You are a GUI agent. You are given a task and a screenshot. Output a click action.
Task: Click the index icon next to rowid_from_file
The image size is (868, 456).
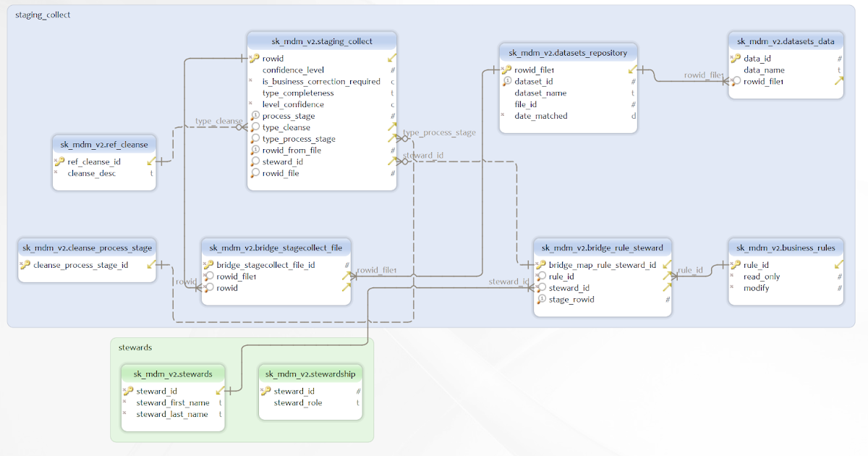coord(255,150)
